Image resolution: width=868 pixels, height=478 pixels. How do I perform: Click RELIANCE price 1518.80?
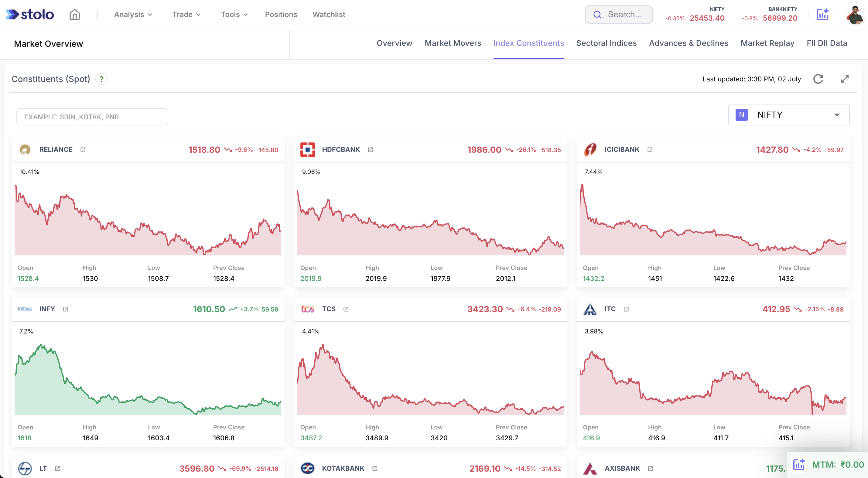(x=204, y=149)
